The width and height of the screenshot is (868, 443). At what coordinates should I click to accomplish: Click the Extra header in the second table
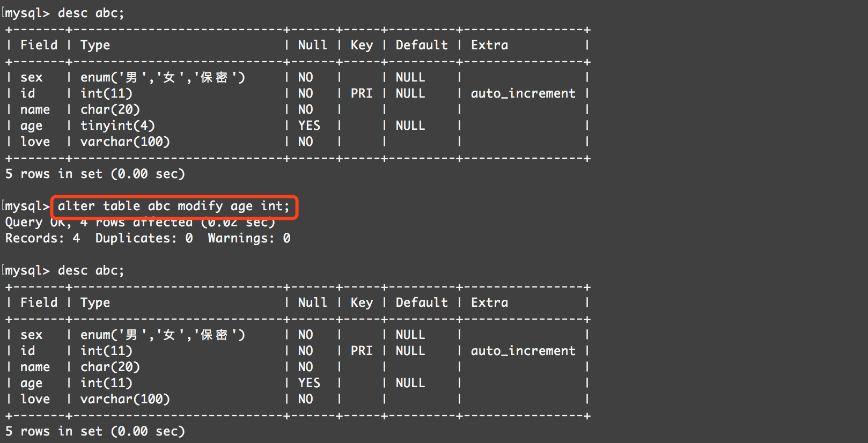pyautogui.click(x=489, y=302)
